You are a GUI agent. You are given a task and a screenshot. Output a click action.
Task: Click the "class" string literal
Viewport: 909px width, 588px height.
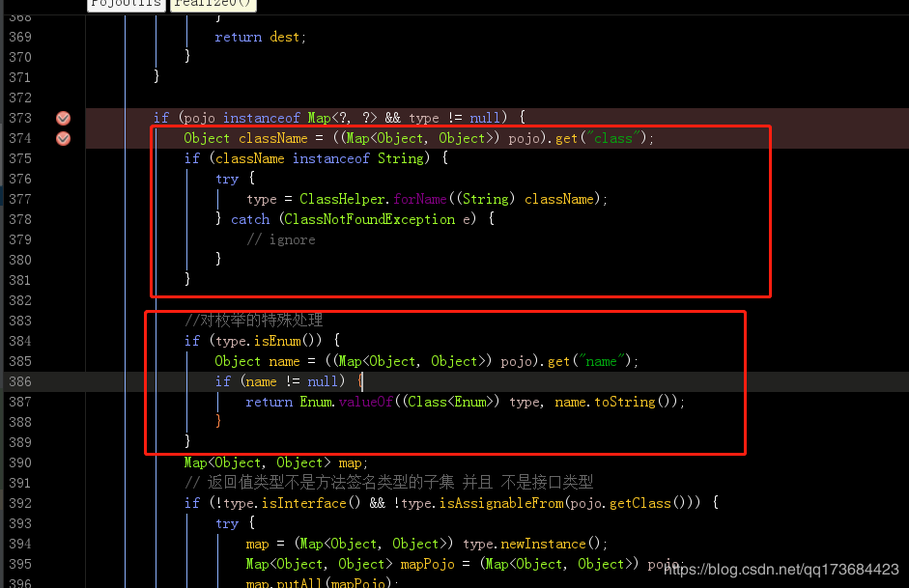[615, 138]
